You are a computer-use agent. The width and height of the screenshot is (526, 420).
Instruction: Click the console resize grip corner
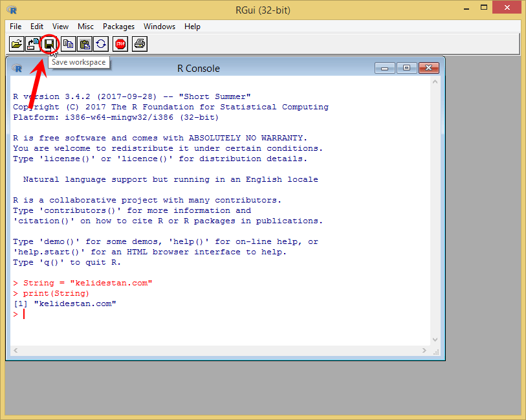click(x=436, y=351)
